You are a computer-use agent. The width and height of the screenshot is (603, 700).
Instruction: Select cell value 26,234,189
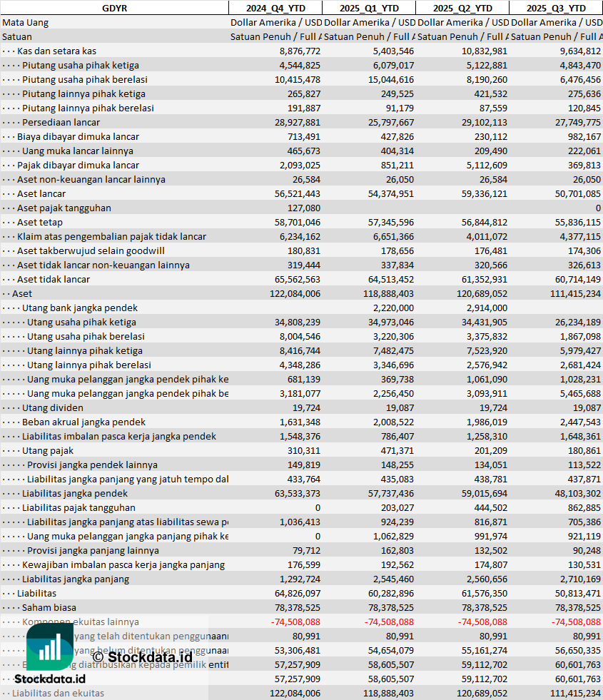pyautogui.click(x=577, y=323)
